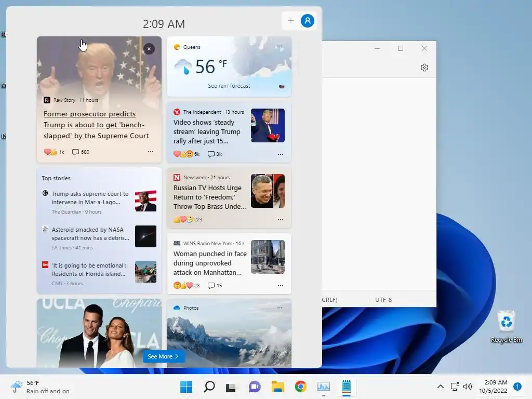Click Manhattan street thumbnail on WINS card
Viewport: 532px width, 399px height.
tap(268, 257)
